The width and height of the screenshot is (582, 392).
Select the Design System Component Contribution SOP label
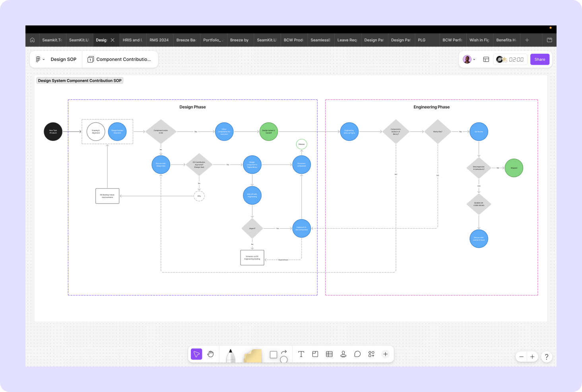[80, 80]
